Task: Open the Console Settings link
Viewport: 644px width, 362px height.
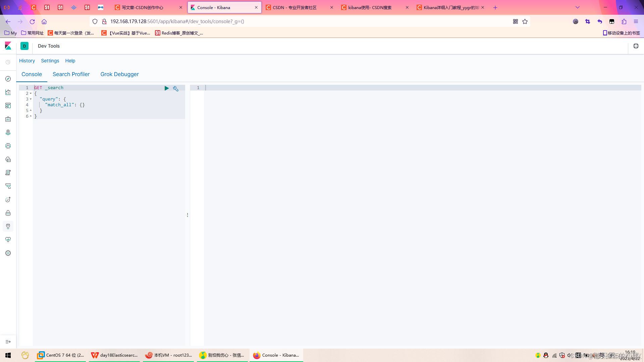Action: 50,61
